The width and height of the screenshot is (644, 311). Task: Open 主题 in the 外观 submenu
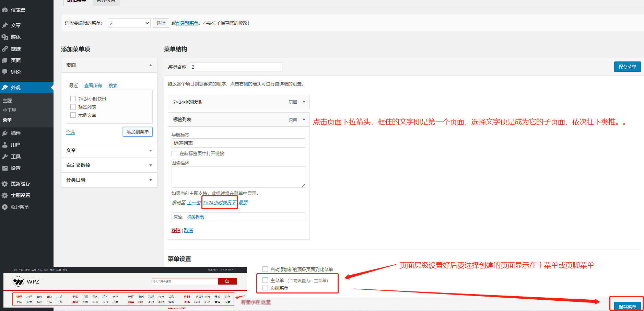(x=7, y=101)
